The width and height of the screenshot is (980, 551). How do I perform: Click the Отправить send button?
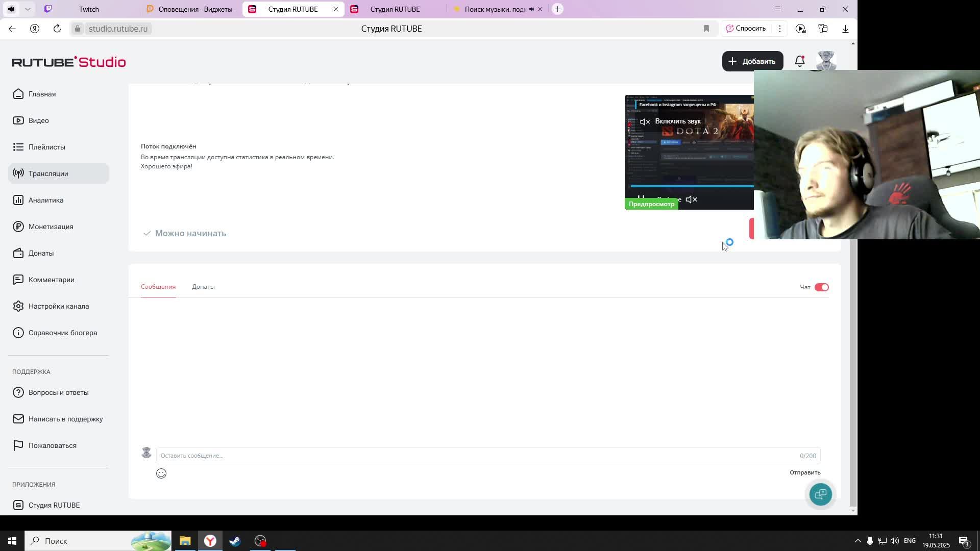[x=804, y=472]
